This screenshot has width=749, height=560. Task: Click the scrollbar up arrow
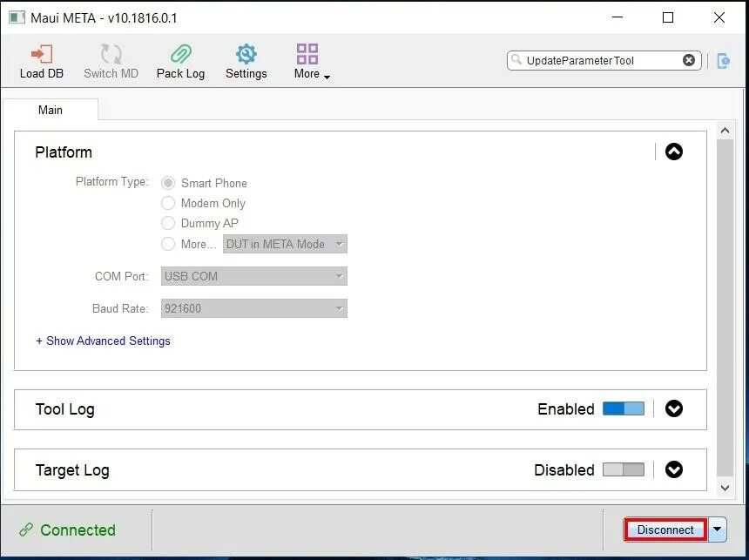725,131
